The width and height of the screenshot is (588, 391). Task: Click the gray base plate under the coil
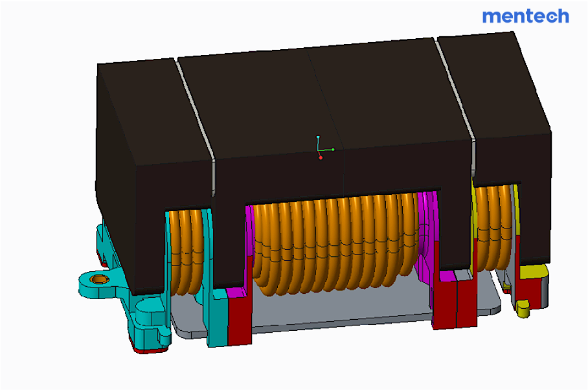point(337,311)
